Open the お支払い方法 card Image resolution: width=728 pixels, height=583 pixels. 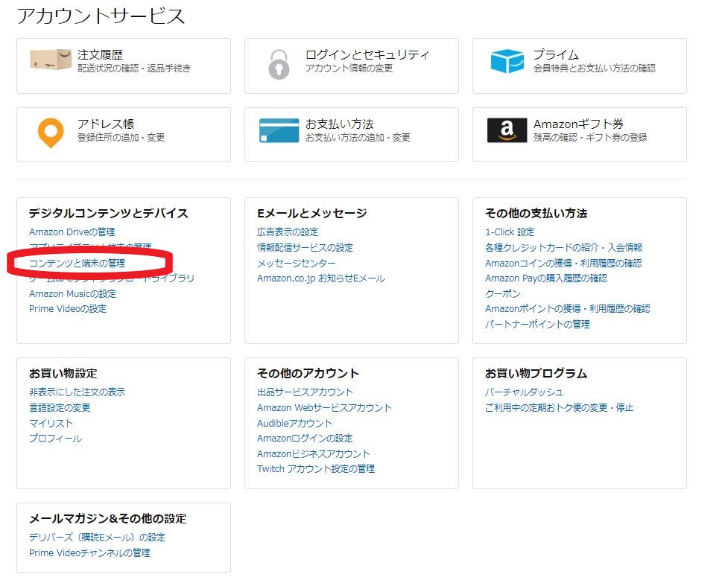[x=352, y=135]
